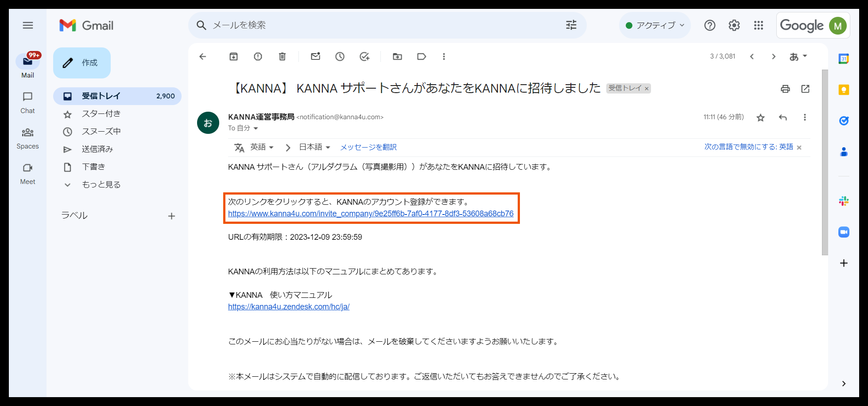Archive the KANNA invitation email
The height and width of the screenshot is (406, 868).
233,56
